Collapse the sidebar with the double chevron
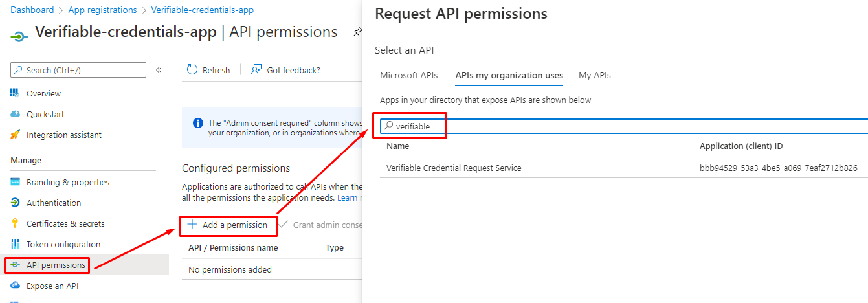Image resolution: width=868 pixels, height=303 pixels. [159, 70]
